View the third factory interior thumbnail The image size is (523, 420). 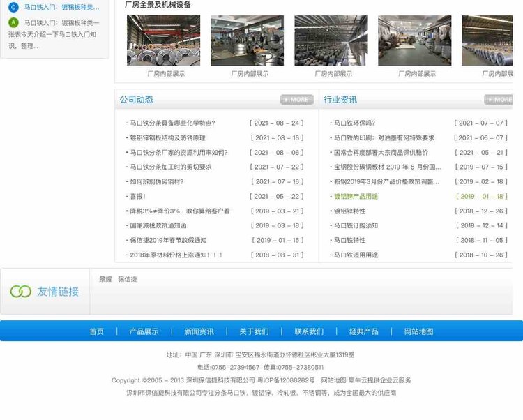click(331, 40)
